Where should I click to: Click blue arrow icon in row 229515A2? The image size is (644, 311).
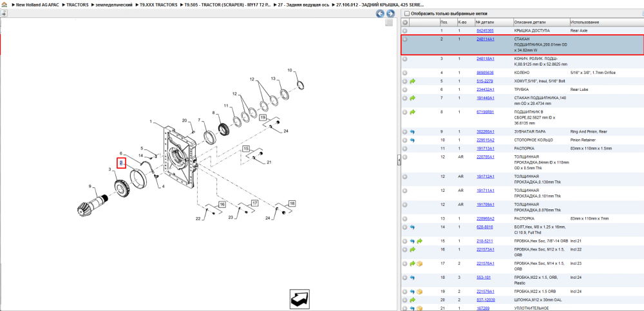click(412, 140)
